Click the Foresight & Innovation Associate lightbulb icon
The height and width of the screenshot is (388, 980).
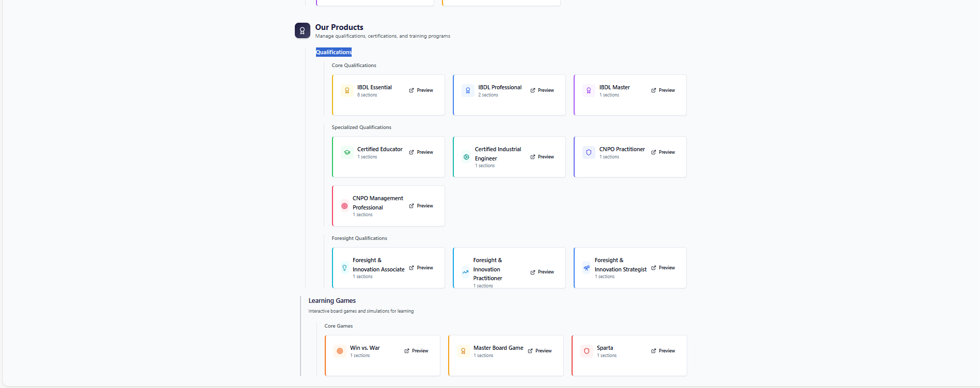(x=344, y=268)
